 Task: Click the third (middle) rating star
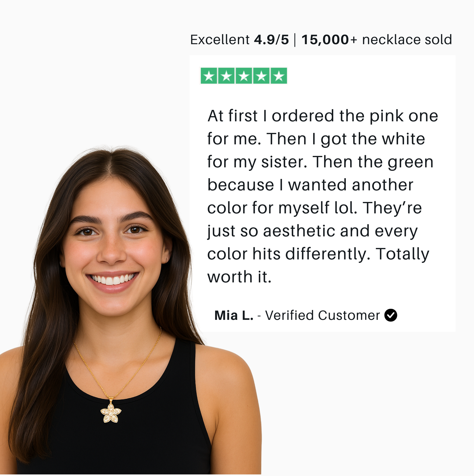pyautogui.click(x=244, y=76)
